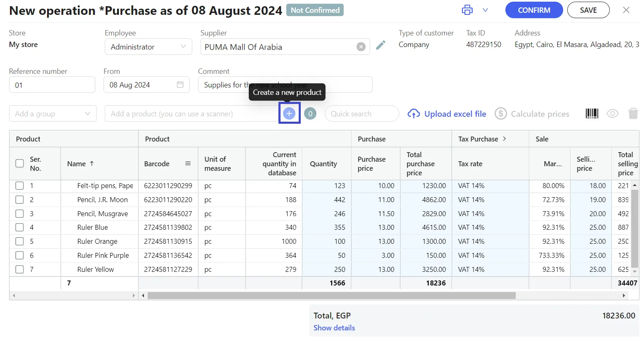Check the Pencil, J.R. Moon row checkbox

pos(19,200)
